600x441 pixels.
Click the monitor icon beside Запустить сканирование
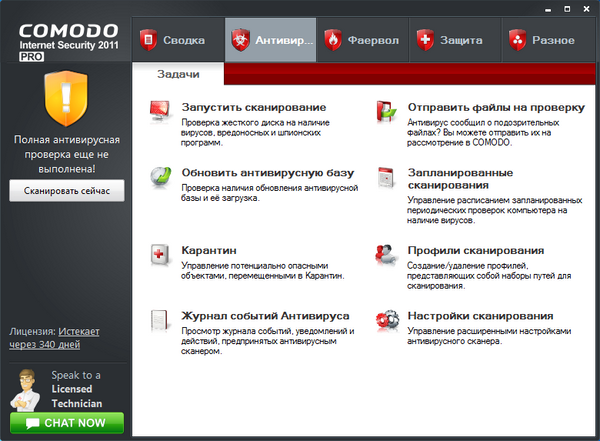pyautogui.click(x=160, y=111)
